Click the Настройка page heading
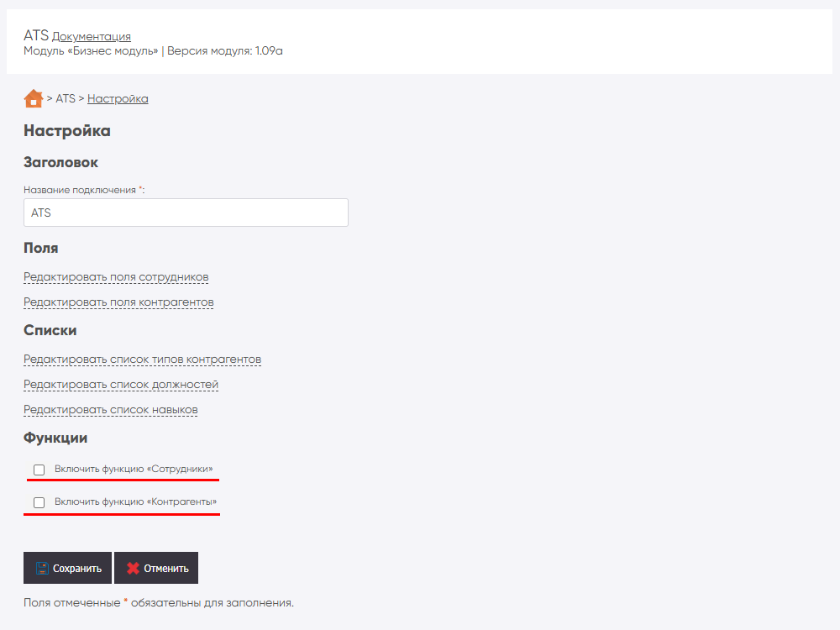 [x=67, y=131]
